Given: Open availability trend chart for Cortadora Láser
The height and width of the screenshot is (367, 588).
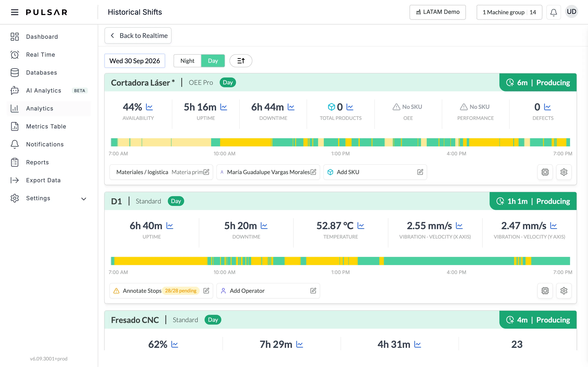Looking at the screenshot, I should point(149,107).
